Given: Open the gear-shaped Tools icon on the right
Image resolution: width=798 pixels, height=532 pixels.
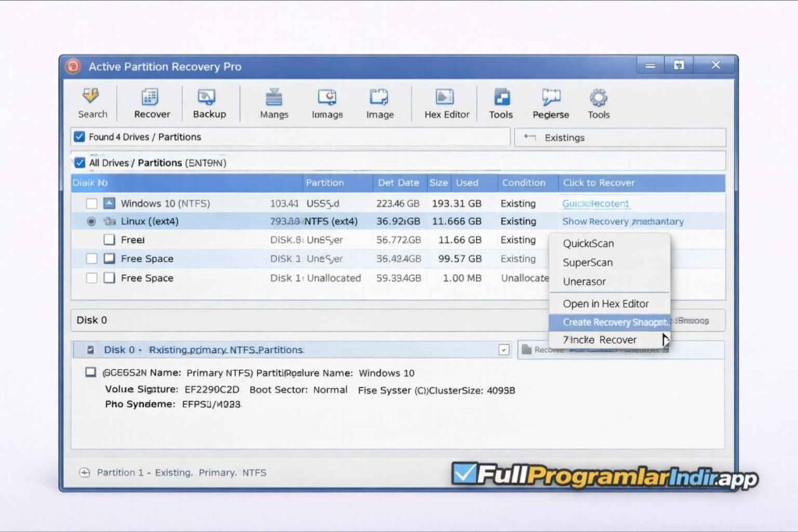Looking at the screenshot, I should pyautogui.click(x=598, y=103).
